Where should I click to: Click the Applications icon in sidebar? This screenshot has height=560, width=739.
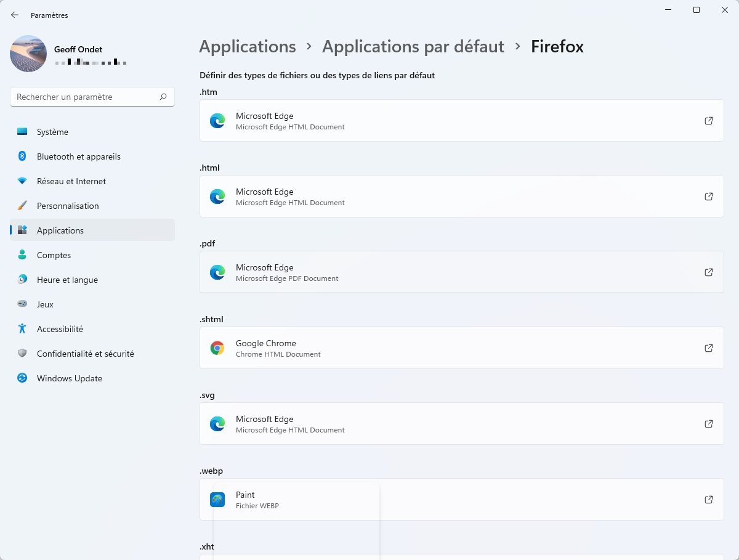point(22,230)
